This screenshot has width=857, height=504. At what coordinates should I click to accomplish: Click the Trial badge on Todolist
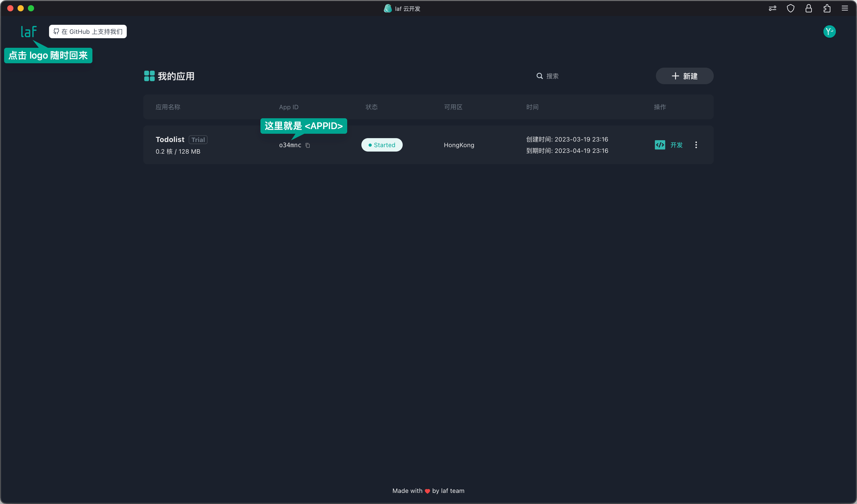[198, 140]
